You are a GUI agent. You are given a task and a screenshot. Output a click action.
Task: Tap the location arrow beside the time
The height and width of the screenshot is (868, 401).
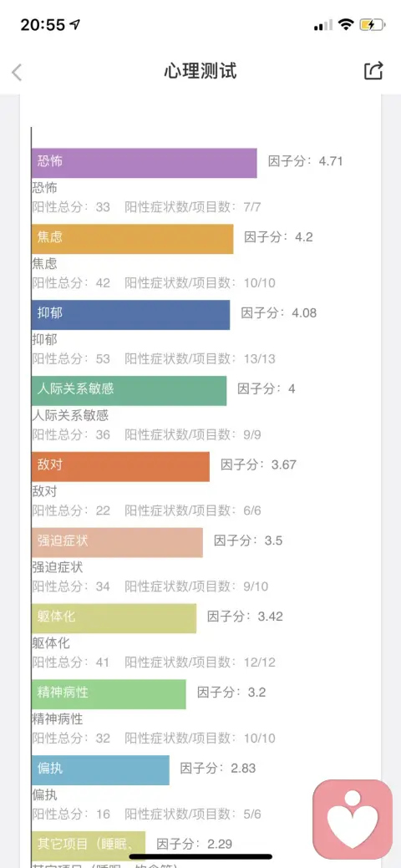(74, 24)
